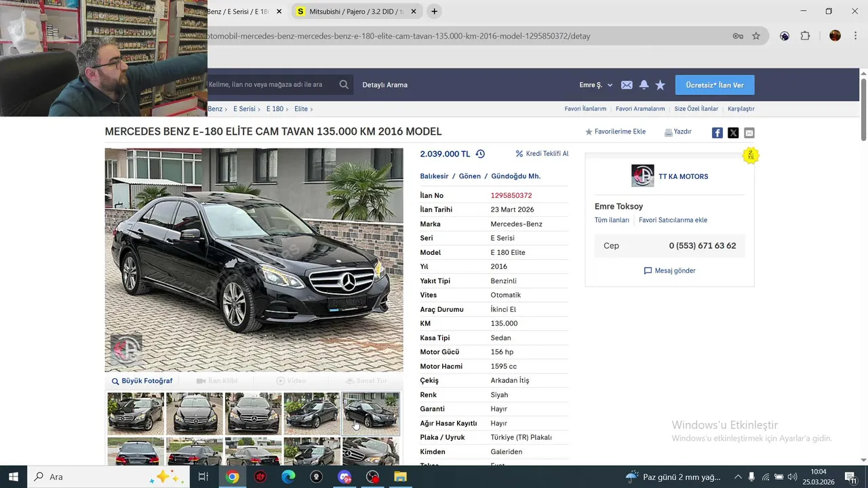This screenshot has width=868, height=488.
Task: Share the listing on Facebook
Action: (x=717, y=133)
